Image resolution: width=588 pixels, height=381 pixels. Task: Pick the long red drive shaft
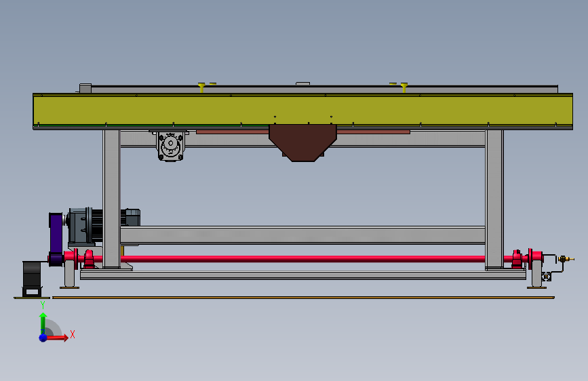coord(302,259)
